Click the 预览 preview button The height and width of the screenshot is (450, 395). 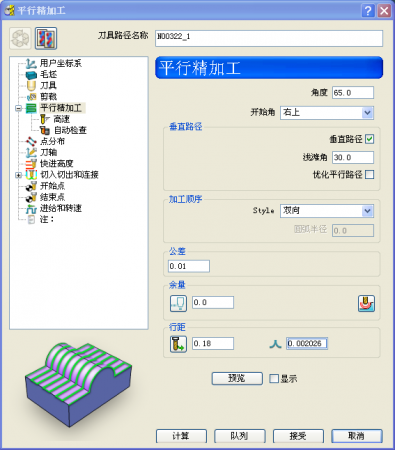(237, 378)
